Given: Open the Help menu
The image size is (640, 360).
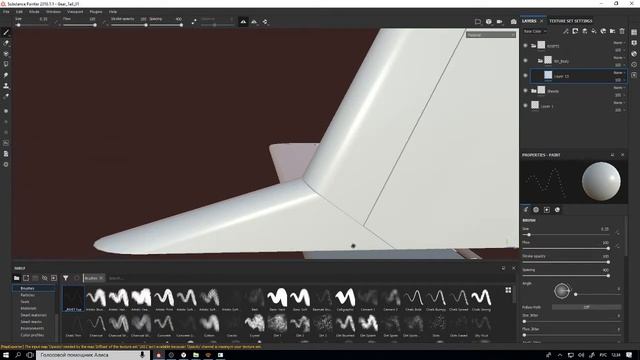Looking at the screenshot, I should point(113,12).
